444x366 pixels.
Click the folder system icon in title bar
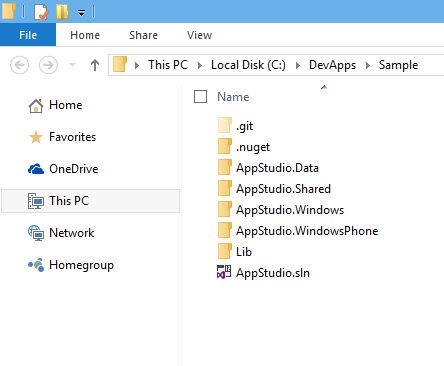[x=8, y=11]
